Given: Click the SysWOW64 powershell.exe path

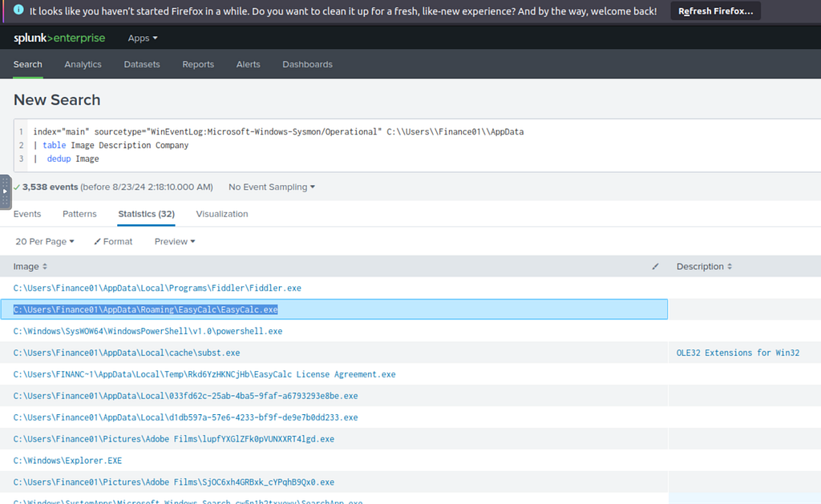Looking at the screenshot, I should pos(148,331).
